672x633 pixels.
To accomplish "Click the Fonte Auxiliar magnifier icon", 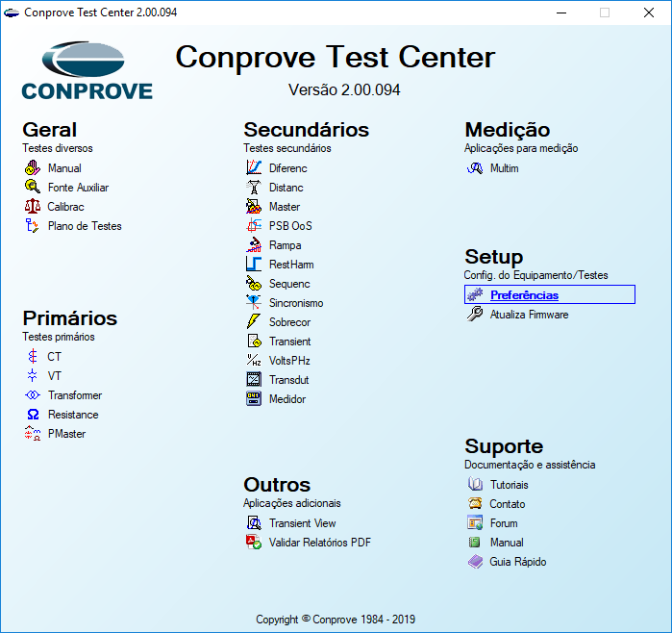I will [x=32, y=187].
